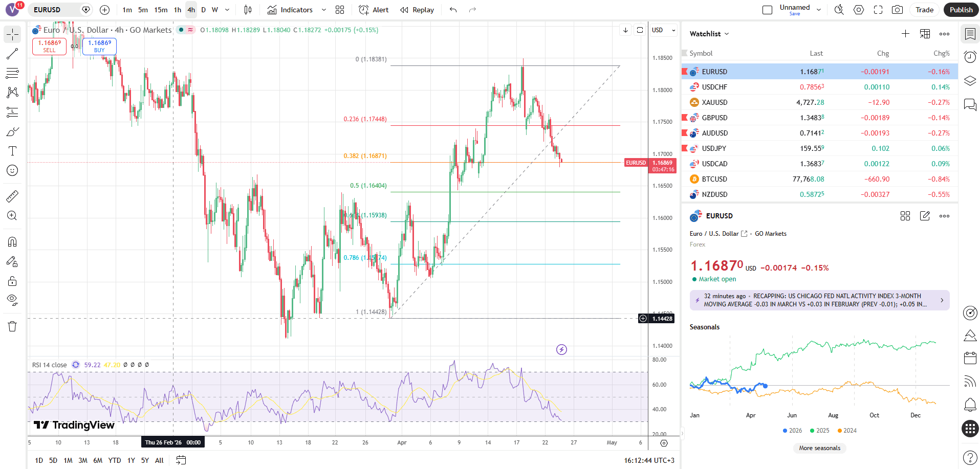
Task: Lock all drawing tools with the lock icon
Action: [12, 281]
